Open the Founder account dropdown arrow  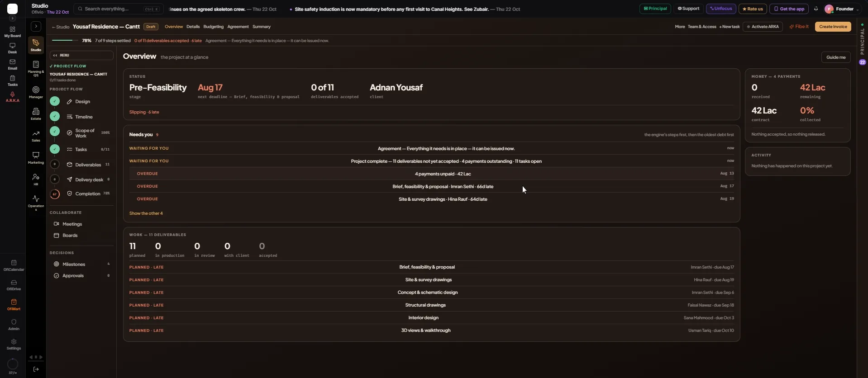tap(858, 9)
